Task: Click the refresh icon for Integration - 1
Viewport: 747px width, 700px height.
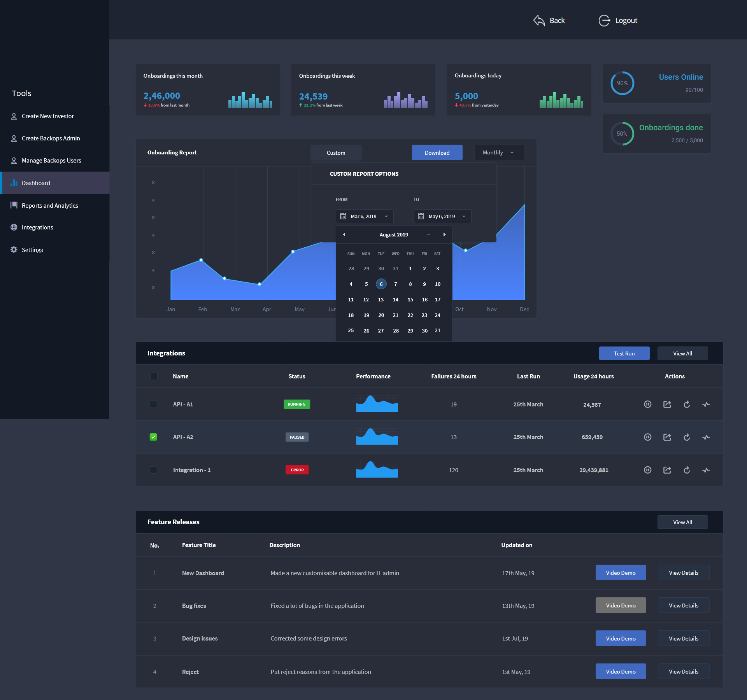Action: pyautogui.click(x=687, y=470)
